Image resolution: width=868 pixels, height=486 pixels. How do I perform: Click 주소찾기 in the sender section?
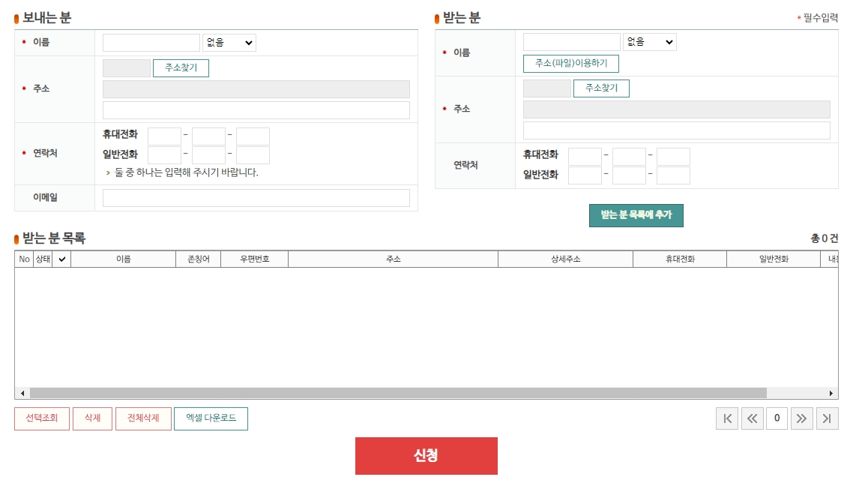pyautogui.click(x=180, y=67)
